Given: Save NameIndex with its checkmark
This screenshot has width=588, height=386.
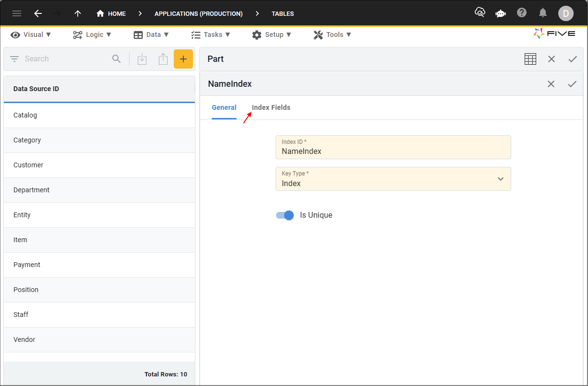Looking at the screenshot, I should point(572,84).
